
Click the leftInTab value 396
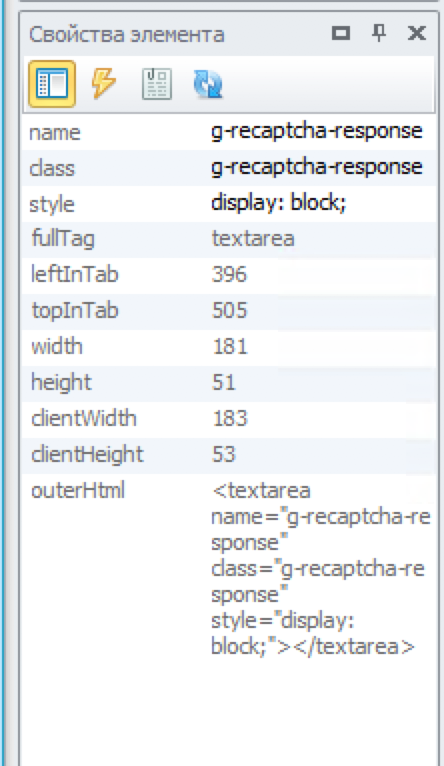click(x=230, y=275)
